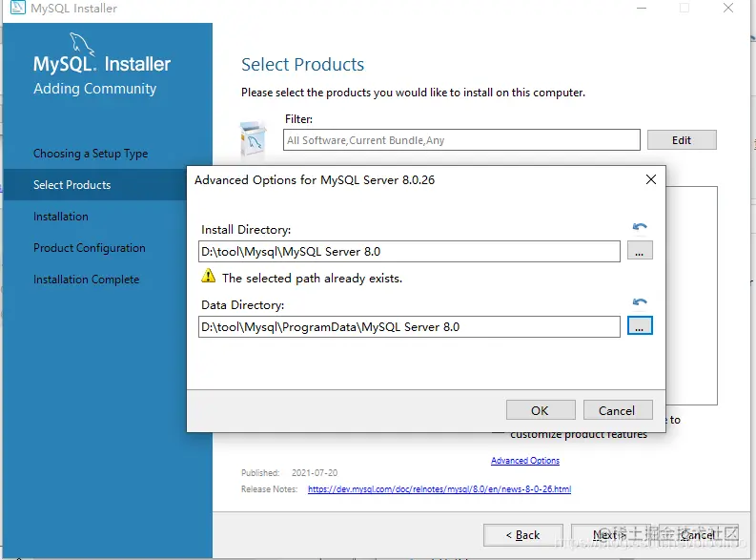Click the published date 2021-07-20
The height and width of the screenshot is (560, 756).
tap(315, 472)
